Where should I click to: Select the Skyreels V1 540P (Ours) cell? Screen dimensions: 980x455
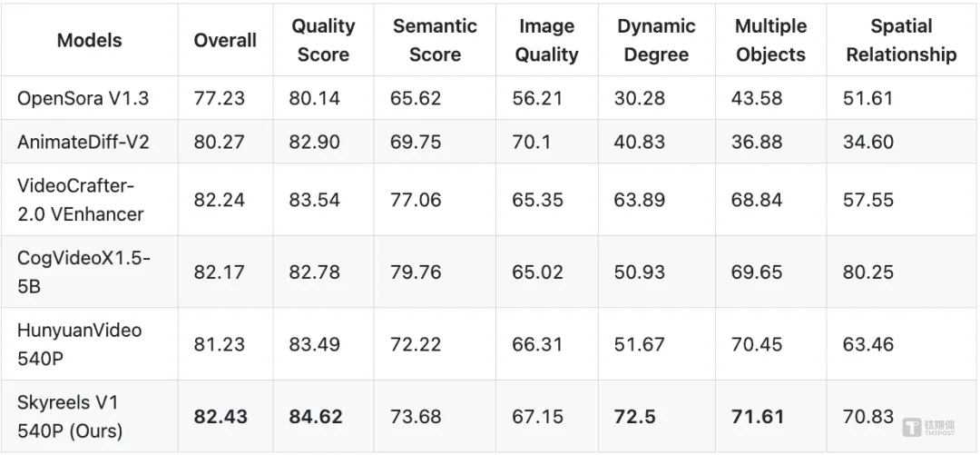[68, 416]
